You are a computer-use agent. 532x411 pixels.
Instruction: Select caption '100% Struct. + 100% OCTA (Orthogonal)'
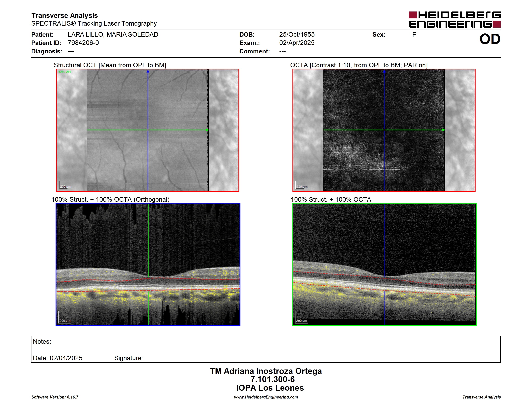pos(110,199)
